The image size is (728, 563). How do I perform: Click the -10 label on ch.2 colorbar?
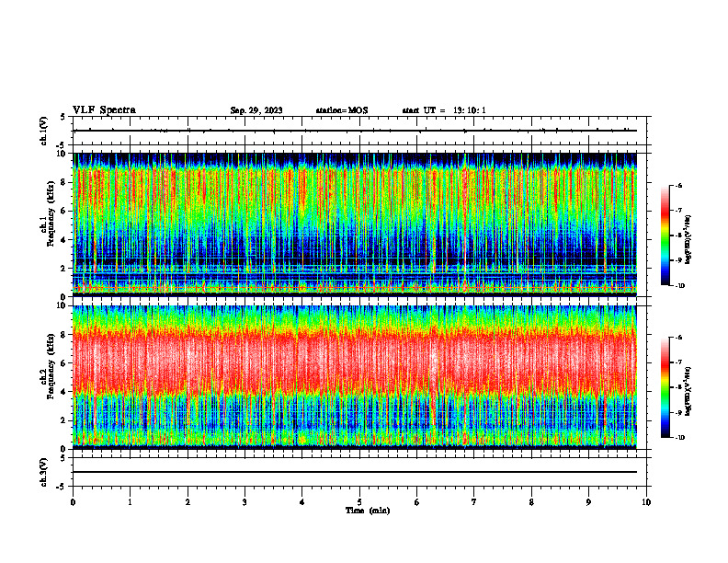pyautogui.click(x=679, y=437)
